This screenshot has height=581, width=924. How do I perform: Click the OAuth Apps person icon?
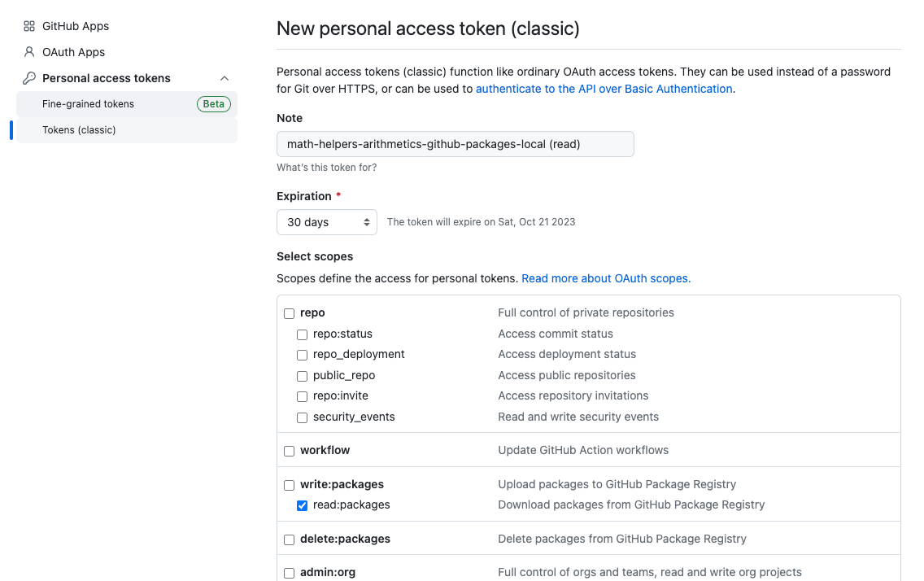pos(29,52)
